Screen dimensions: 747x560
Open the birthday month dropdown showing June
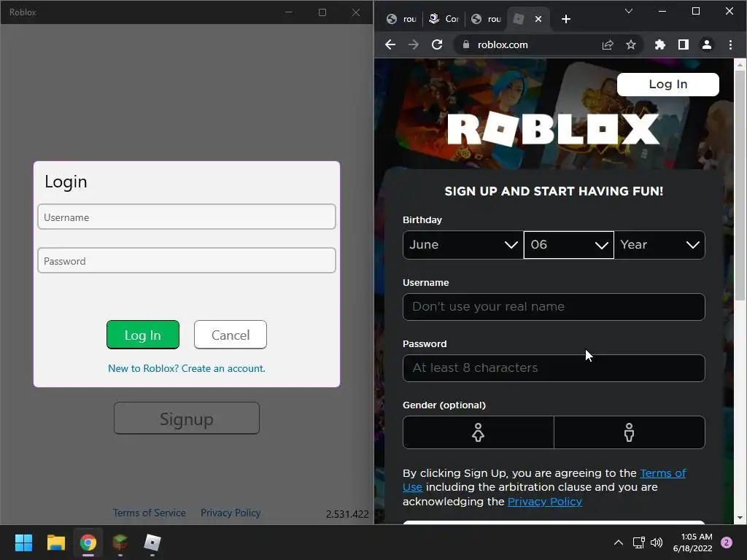pos(463,245)
